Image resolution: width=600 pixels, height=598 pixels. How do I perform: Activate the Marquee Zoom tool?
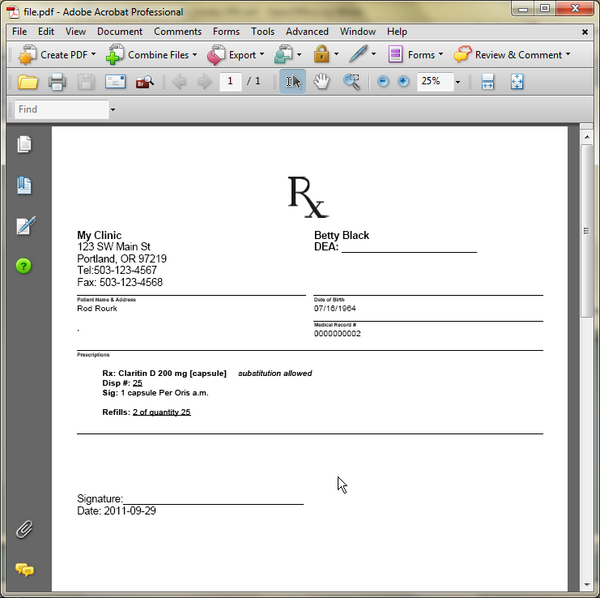click(352, 81)
